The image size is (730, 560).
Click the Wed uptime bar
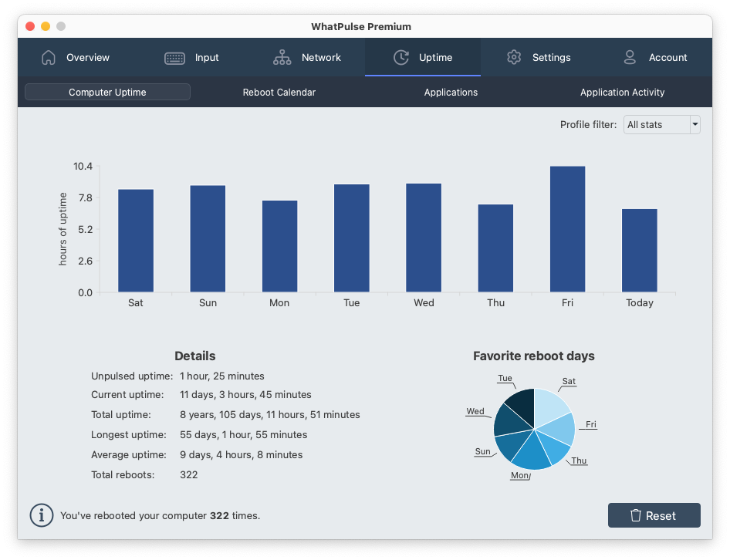pos(424,238)
